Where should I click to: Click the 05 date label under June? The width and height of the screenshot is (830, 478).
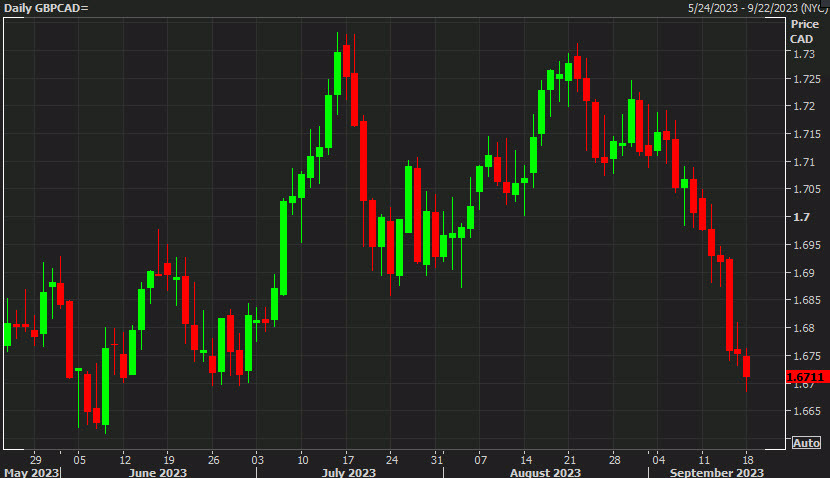pyautogui.click(x=79, y=459)
